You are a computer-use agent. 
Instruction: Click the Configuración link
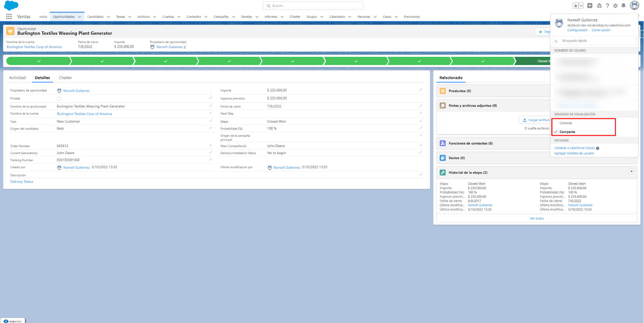tap(577, 30)
